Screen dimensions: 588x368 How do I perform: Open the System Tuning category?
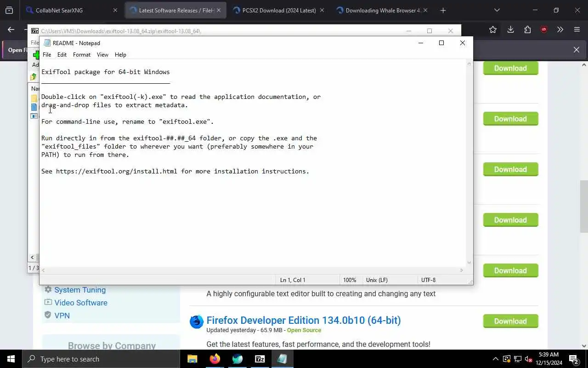tap(80, 290)
